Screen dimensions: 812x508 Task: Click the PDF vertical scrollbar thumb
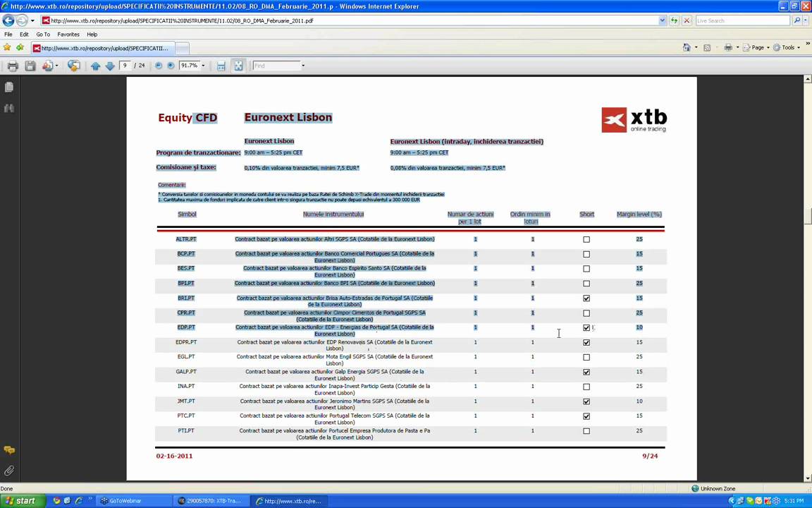807,216
